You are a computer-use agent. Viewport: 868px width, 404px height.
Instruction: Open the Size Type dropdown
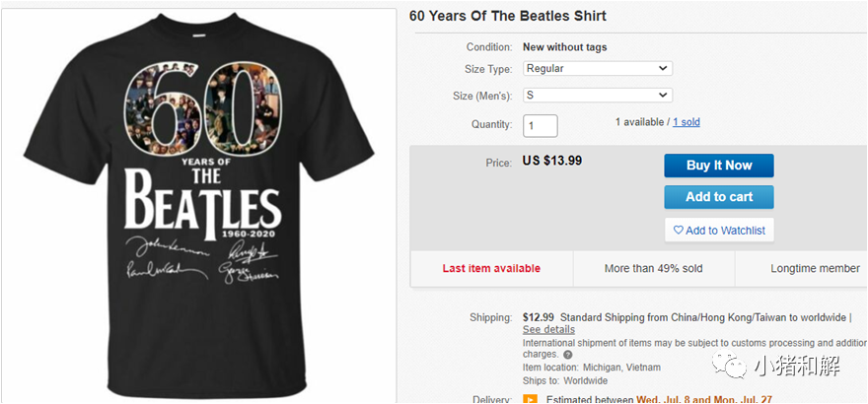point(597,69)
